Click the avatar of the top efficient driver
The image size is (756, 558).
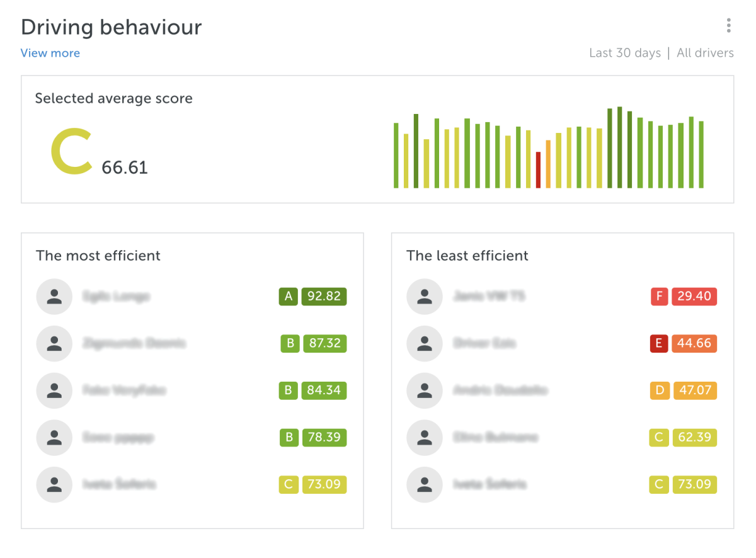pos(54,296)
